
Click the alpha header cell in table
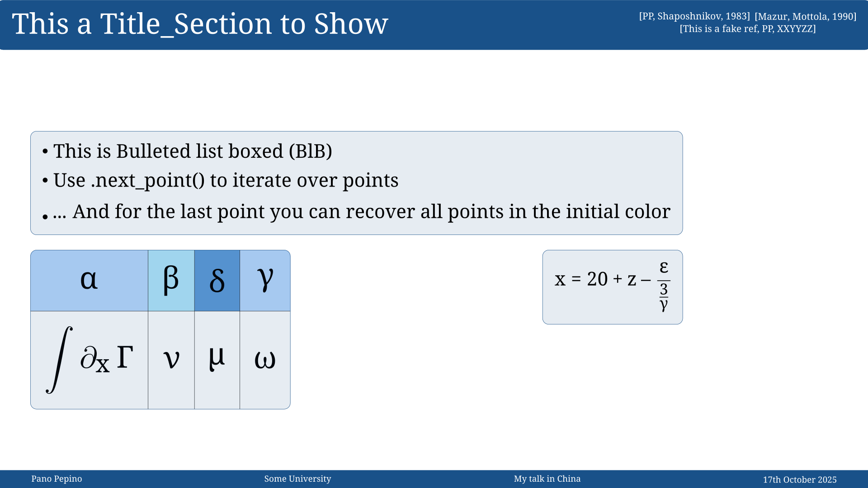pyautogui.click(x=89, y=280)
